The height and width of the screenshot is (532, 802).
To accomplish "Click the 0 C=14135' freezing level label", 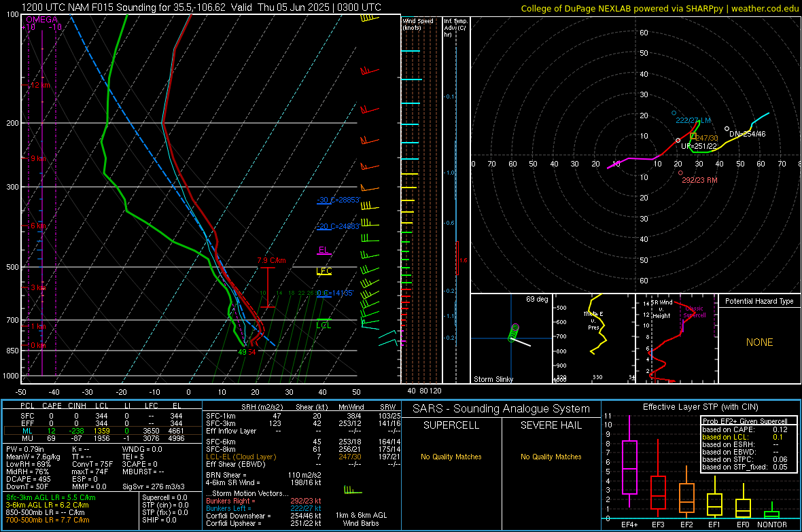I will [x=335, y=293].
